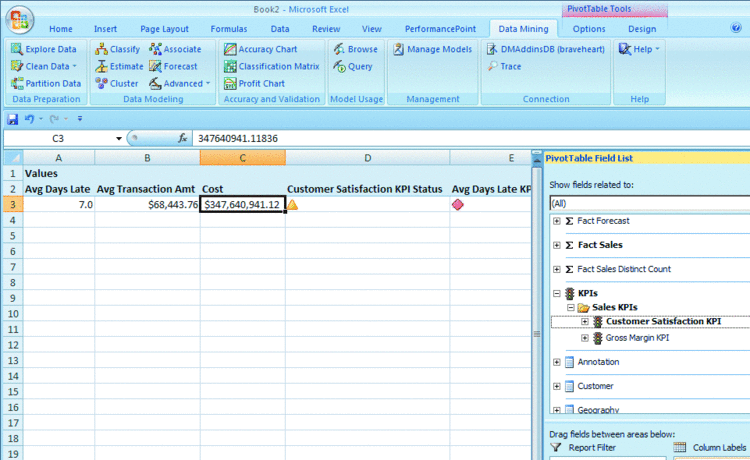Viewport: 750px width, 460px height.
Task: Click the DMAddinsDB (braveheart) connection
Action: click(546, 49)
